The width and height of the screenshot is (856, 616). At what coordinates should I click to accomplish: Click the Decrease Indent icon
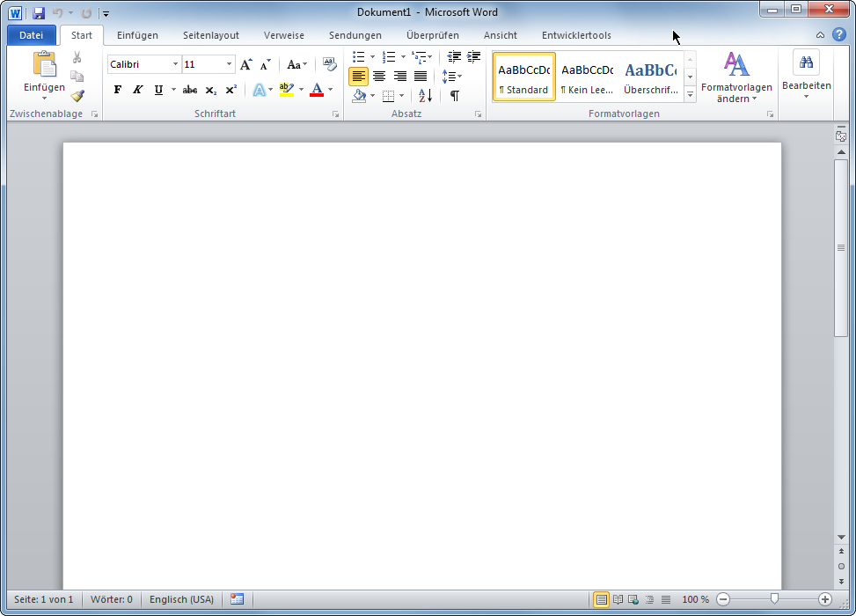454,56
